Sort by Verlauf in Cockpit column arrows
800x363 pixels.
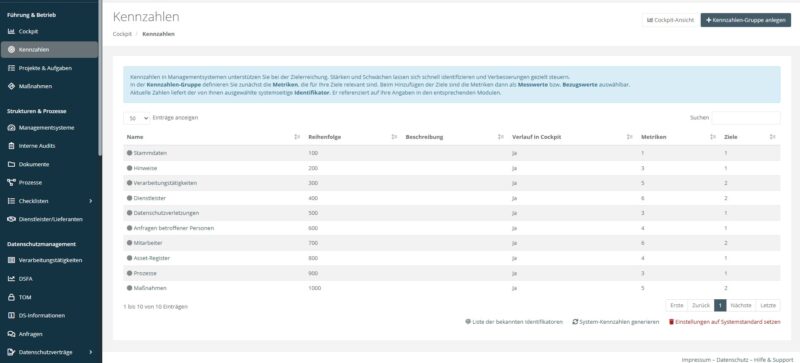(x=630, y=137)
